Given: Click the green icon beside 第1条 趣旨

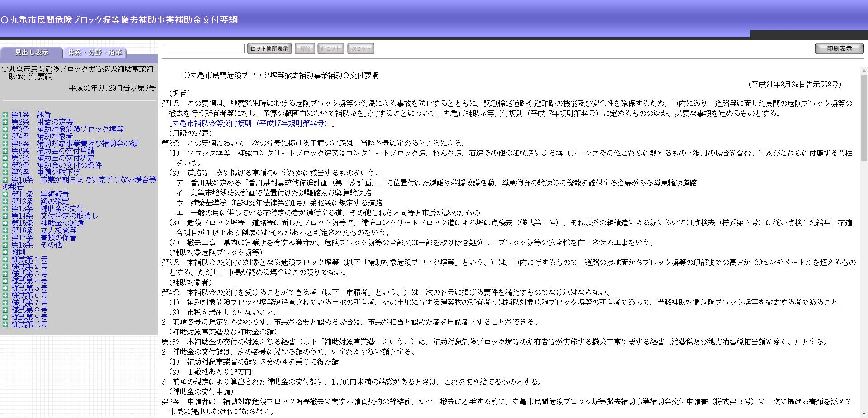Looking at the screenshot, I should [5, 114].
